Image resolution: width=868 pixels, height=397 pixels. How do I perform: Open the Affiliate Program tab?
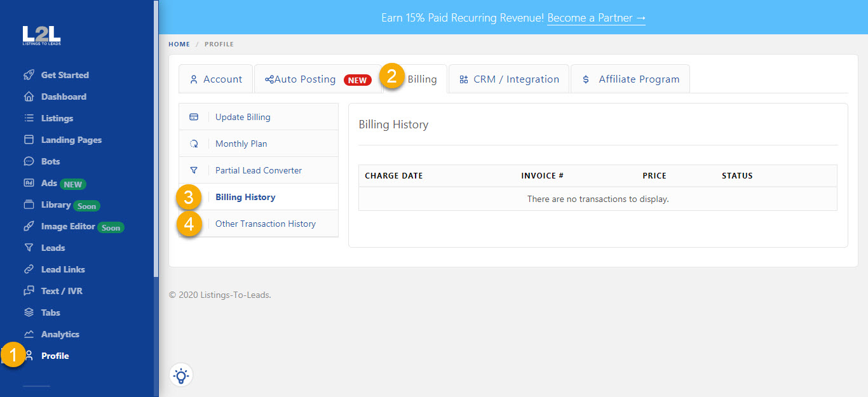(x=630, y=78)
